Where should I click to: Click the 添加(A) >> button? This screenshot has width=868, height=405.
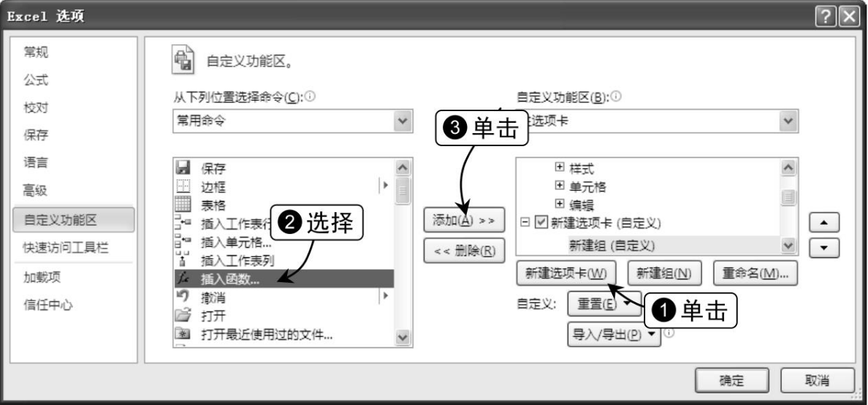point(464,221)
